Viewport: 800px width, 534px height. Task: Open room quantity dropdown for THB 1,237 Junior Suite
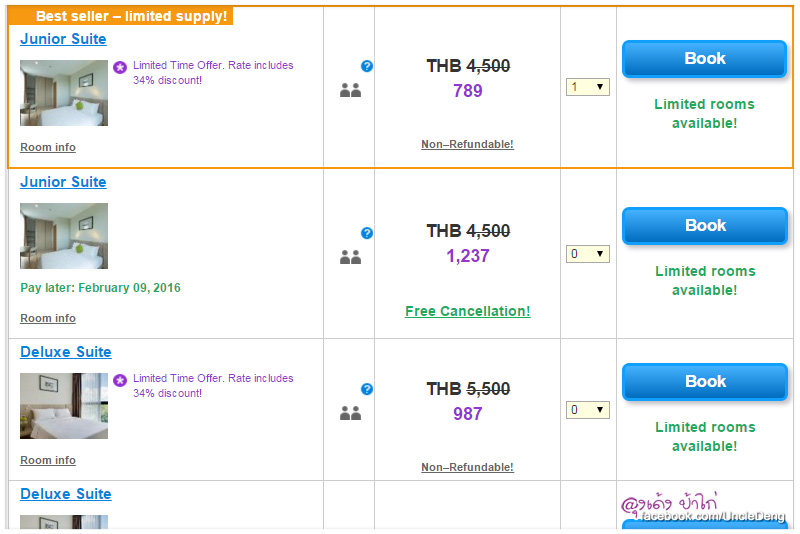(588, 254)
